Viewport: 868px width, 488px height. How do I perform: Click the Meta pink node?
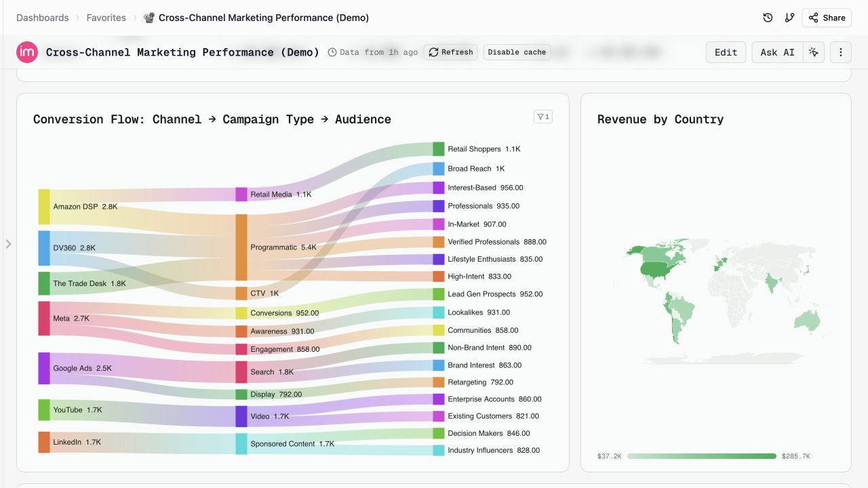pos(44,319)
